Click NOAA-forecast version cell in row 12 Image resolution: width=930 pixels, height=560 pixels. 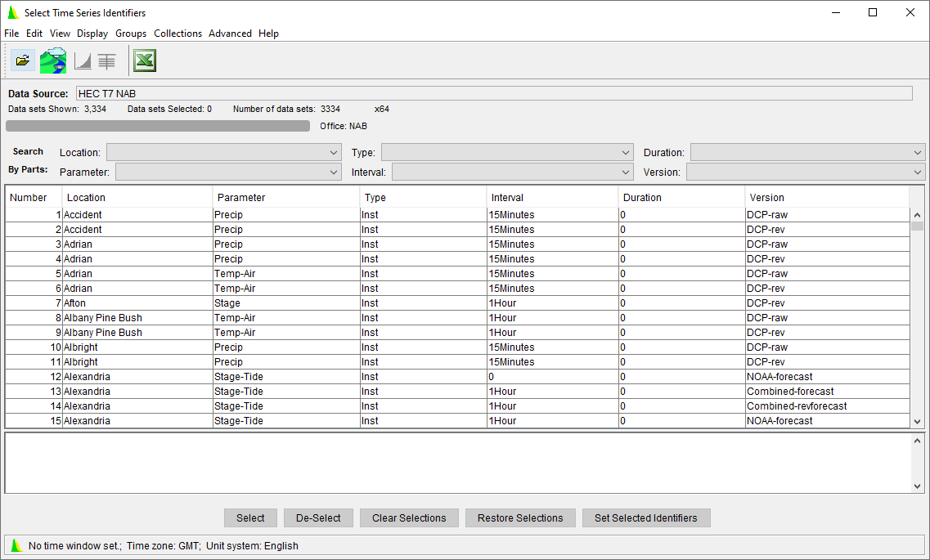pyautogui.click(x=827, y=376)
